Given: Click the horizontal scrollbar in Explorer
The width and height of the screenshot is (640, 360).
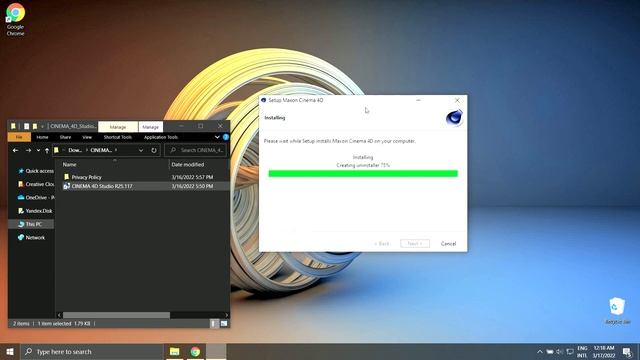Looking at the screenshot, I should pos(116,315).
